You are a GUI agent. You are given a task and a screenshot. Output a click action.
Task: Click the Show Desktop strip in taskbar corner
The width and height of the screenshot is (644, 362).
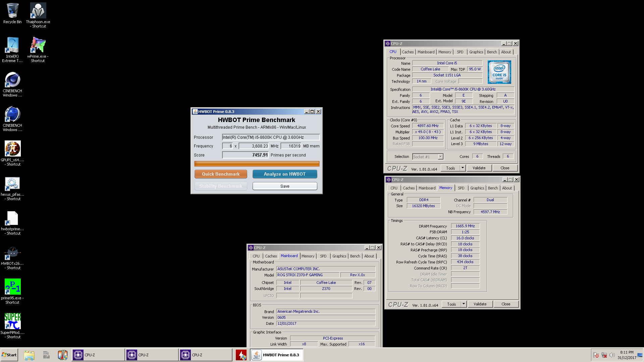[640, 355]
